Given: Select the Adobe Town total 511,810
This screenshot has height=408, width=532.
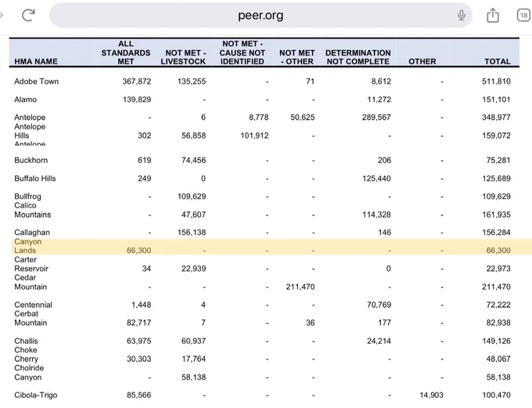Looking at the screenshot, I should [496, 81].
